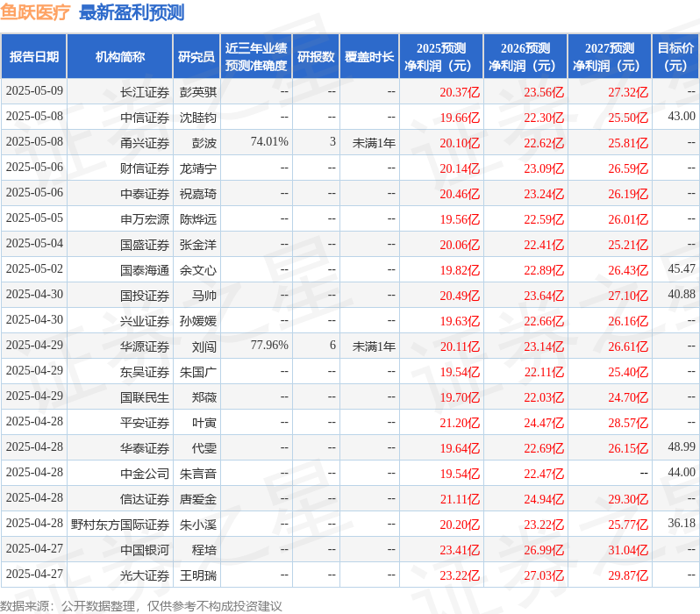
Task: Click analyst name 彭英骐
Action: pyautogui.click(x=198, y=92)
